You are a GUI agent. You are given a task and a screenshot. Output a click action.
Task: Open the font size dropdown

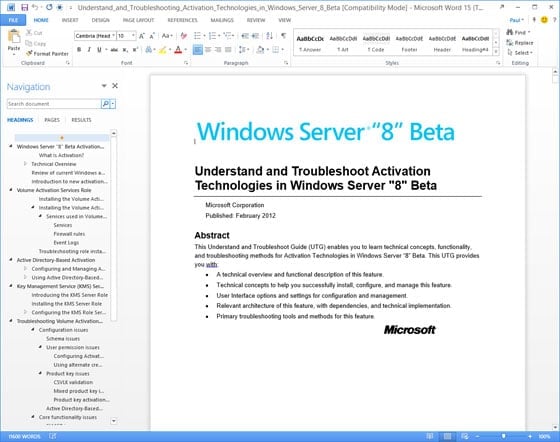click(x=133, y=36)
